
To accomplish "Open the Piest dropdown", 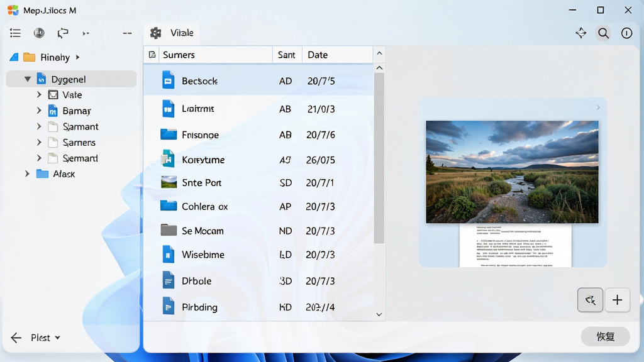I will click(x=45, y=337).
